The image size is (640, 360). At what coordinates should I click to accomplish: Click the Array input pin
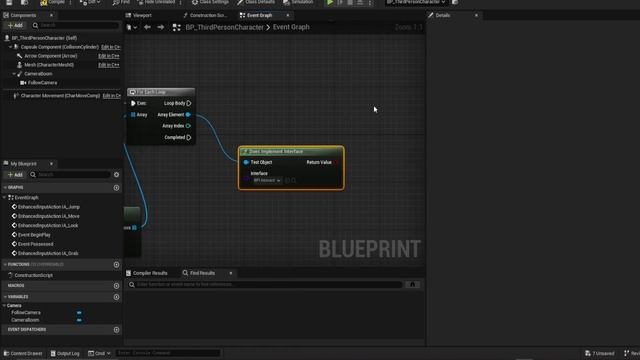(133, 115)
